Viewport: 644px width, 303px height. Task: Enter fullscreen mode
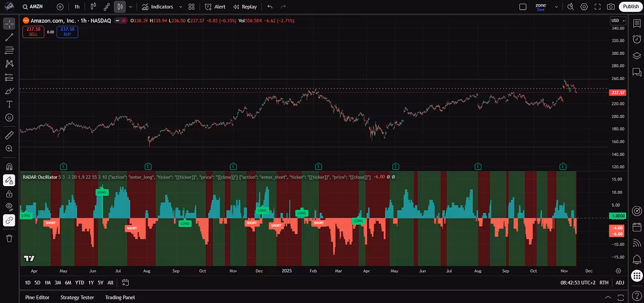(x=597, y=7)
